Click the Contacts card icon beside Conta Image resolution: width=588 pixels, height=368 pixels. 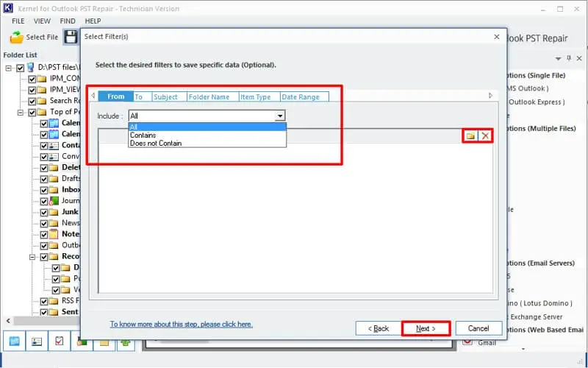click(54, 145)
